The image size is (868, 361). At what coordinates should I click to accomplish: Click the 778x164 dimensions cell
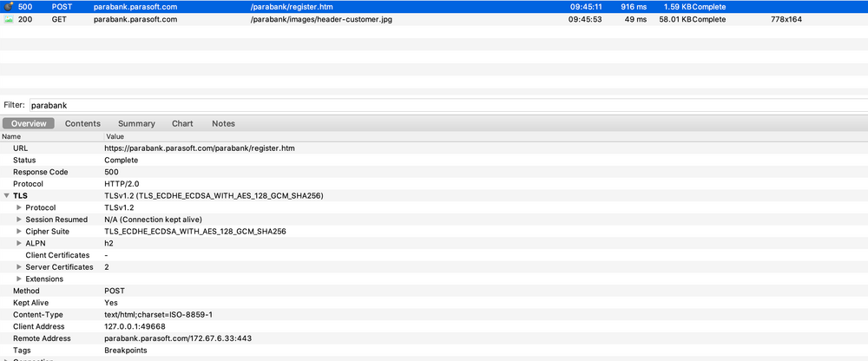786,19
